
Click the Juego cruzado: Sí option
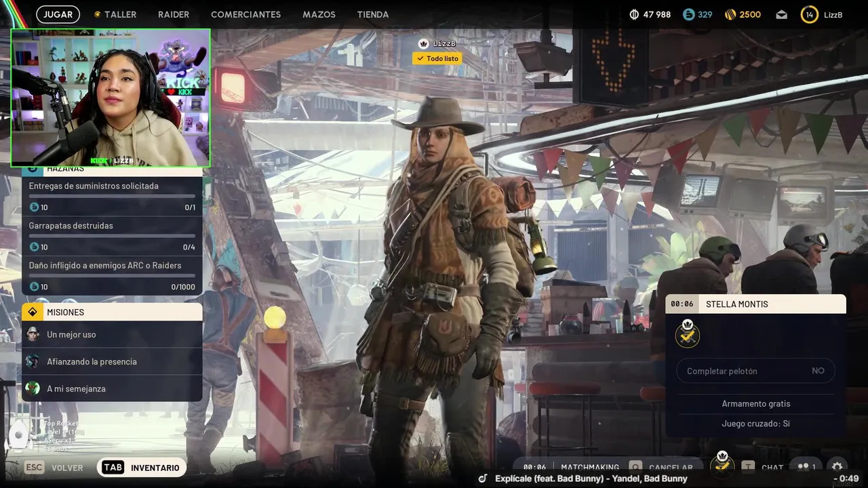[x=756, y=424]
